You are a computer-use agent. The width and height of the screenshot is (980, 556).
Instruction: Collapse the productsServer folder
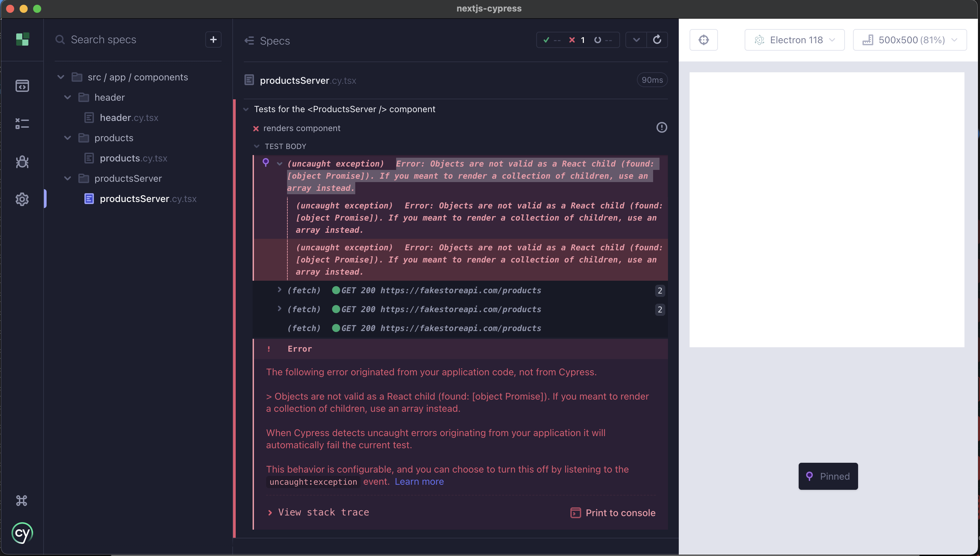(68, 178)
